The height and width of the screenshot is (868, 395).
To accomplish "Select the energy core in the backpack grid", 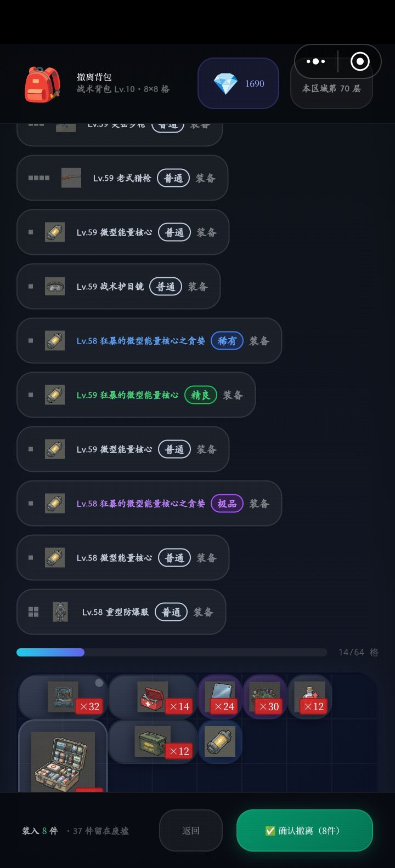I will [x=220, y=741].
